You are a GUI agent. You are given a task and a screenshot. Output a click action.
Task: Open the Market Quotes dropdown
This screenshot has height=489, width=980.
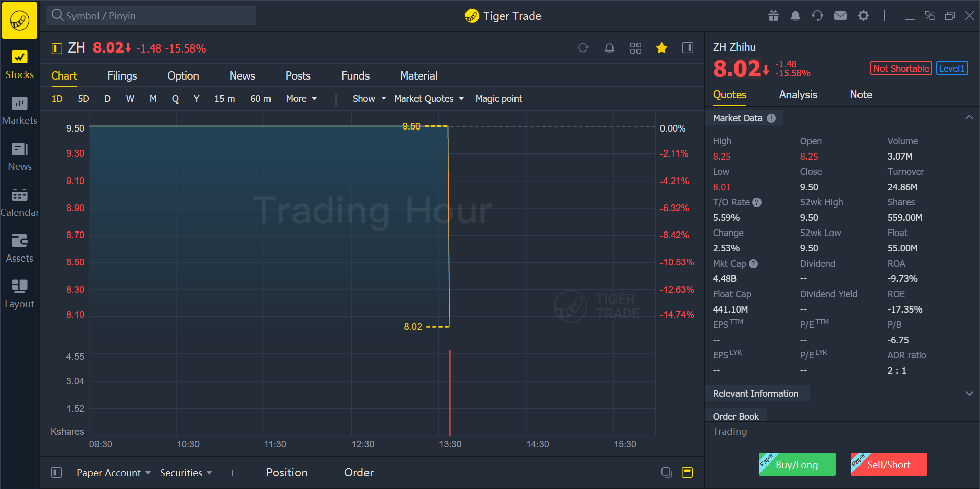429,99
